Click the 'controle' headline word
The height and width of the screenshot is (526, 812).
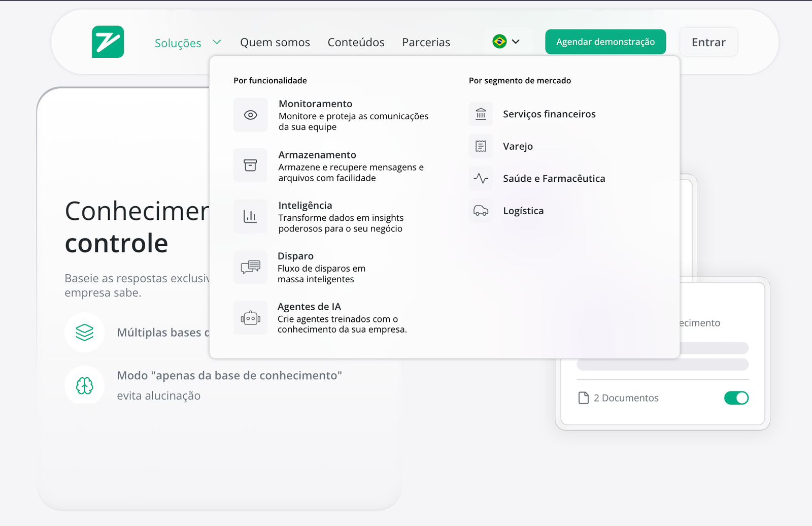coord(117,243)
